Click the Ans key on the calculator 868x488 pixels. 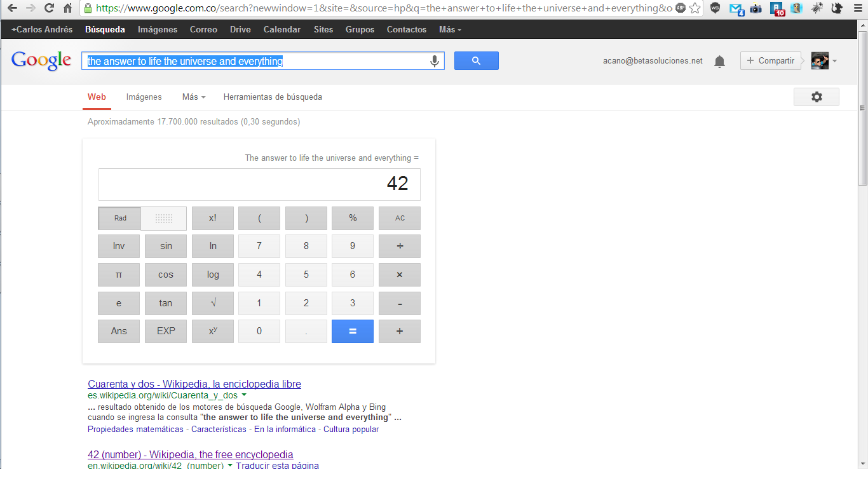tap(119, 331)
